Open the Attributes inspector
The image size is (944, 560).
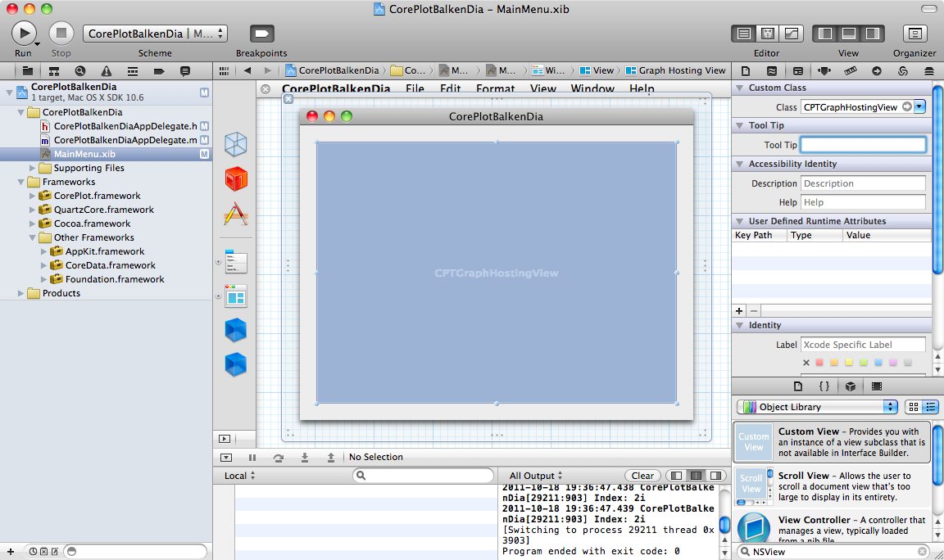[x=824, y=71]
